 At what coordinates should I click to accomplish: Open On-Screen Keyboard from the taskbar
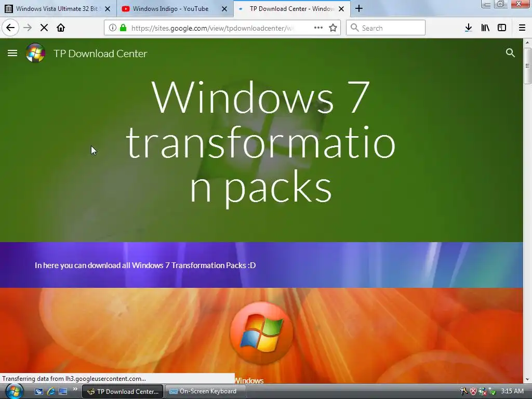click(x=206, y=392)
